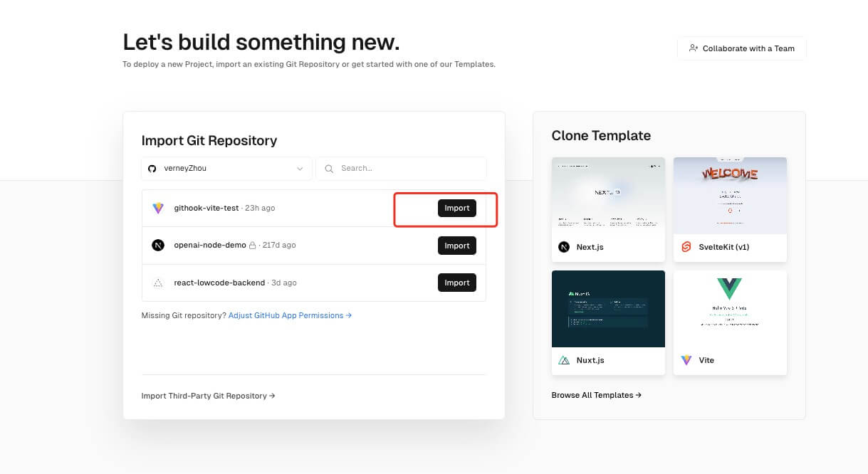Import the react-lowcode-backend repository
This screenshot has height=474, width=868.
456,283
